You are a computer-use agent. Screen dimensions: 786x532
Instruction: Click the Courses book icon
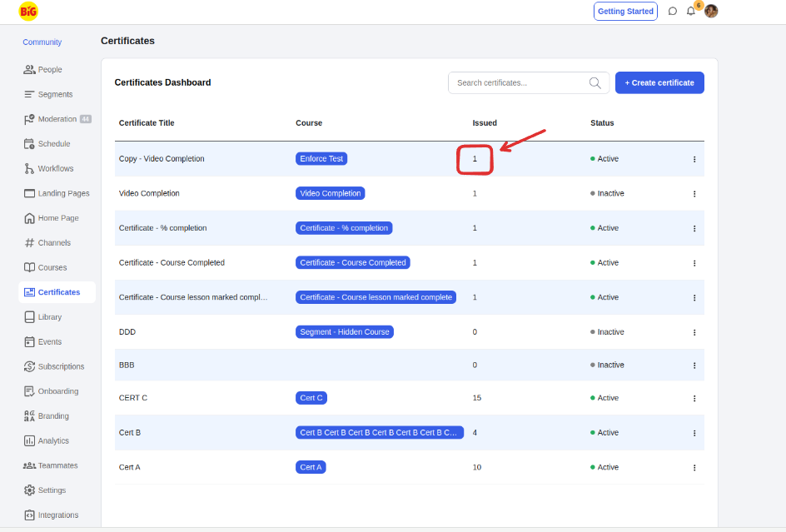click(x=30, y=267)
